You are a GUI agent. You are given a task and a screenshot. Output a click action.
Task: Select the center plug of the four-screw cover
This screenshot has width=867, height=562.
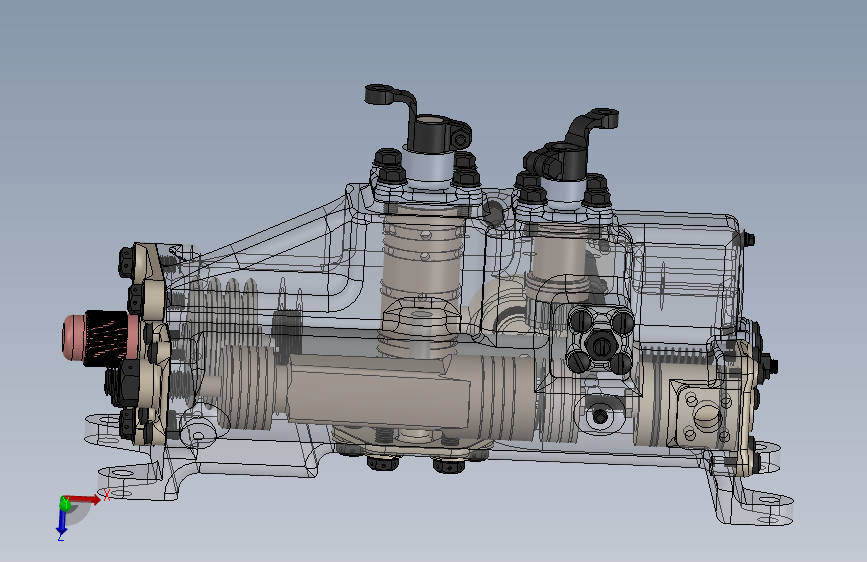[600, 345]
